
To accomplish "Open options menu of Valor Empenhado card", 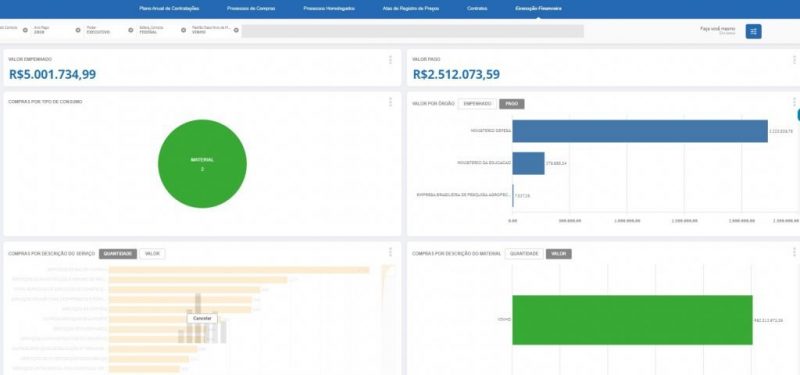I will [x=390, y=60].
